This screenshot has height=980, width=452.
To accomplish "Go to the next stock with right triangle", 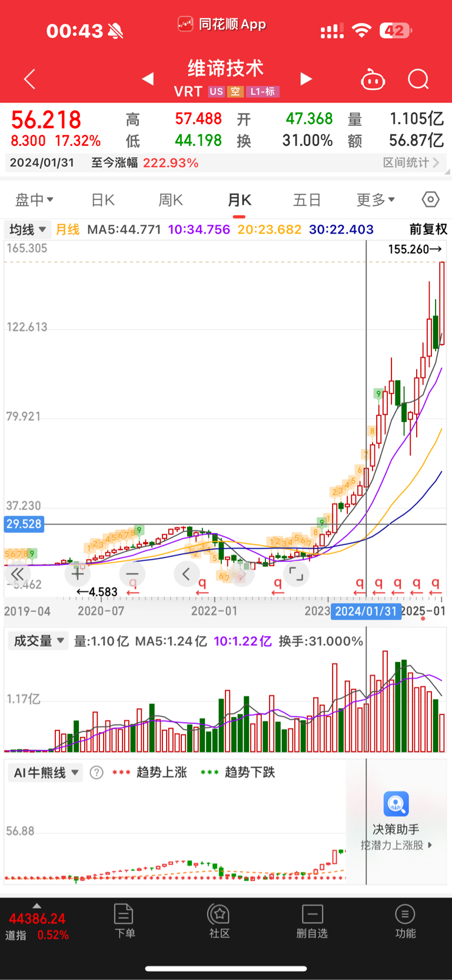I will (x=305, y=79).
